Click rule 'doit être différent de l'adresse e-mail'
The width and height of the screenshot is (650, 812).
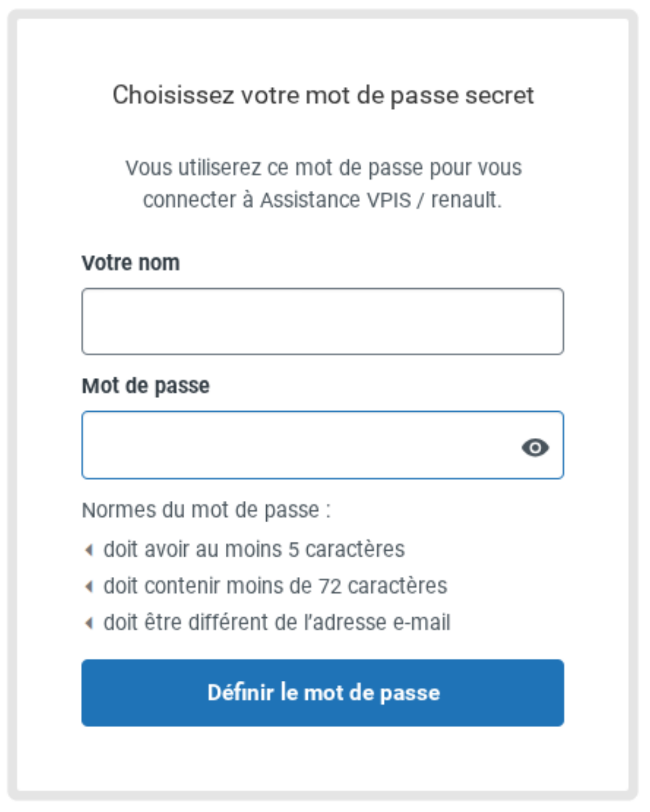pyautogui.click(x=277, y=623)
